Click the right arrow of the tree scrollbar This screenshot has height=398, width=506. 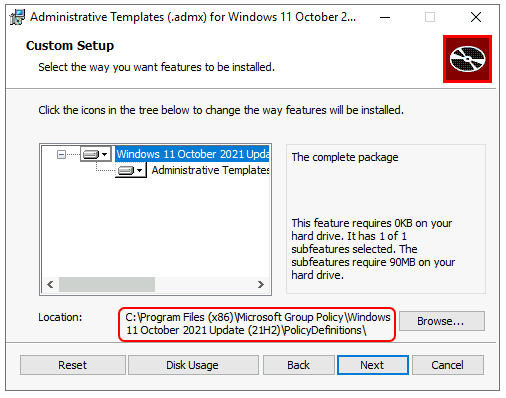(x=261, y=284)
